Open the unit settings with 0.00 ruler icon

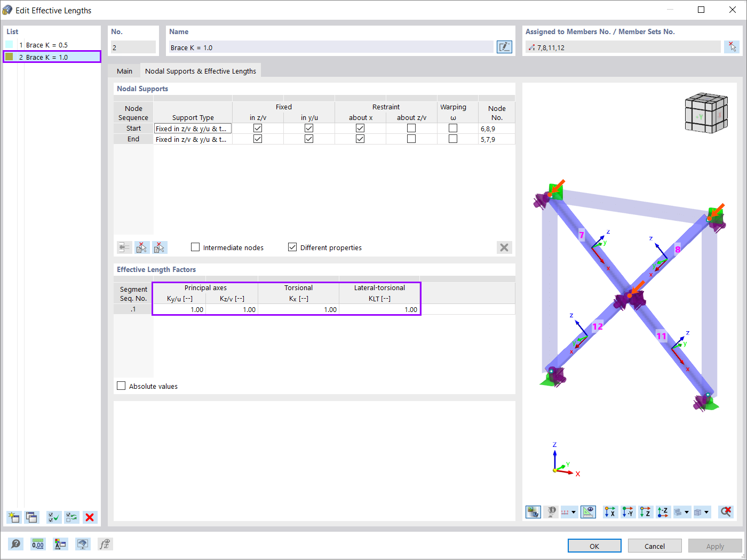pos(38,543)
